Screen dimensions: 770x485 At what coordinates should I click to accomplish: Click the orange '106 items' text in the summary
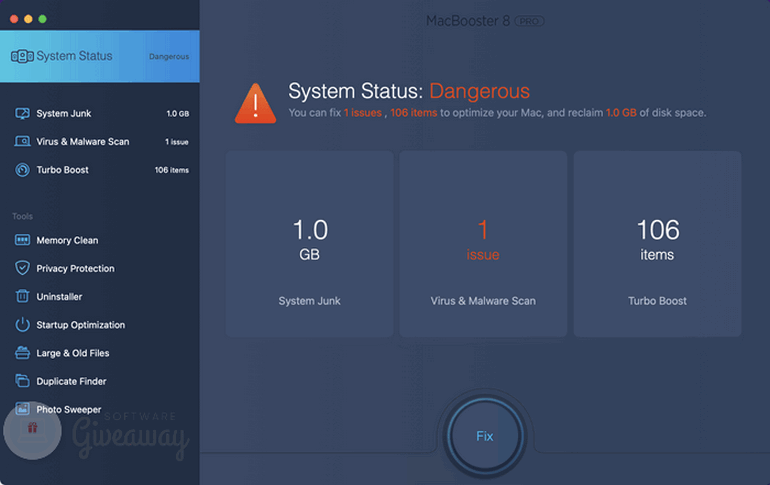(x=413, y=113)
